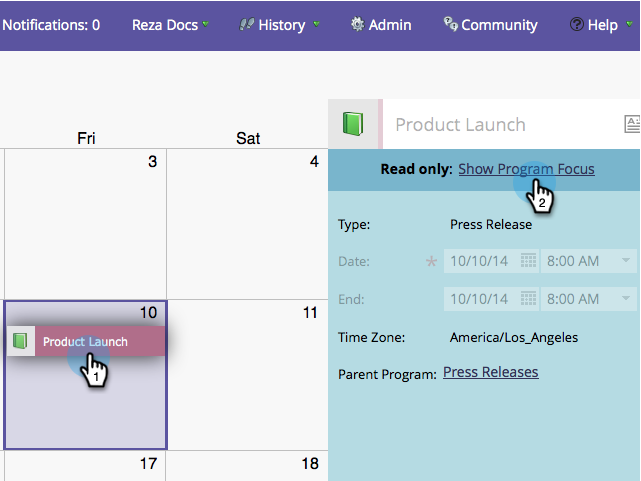Image resolution: width=641 pixels, height=481 pixels.
Task: Click the Community icon
Action: point(451,25)
